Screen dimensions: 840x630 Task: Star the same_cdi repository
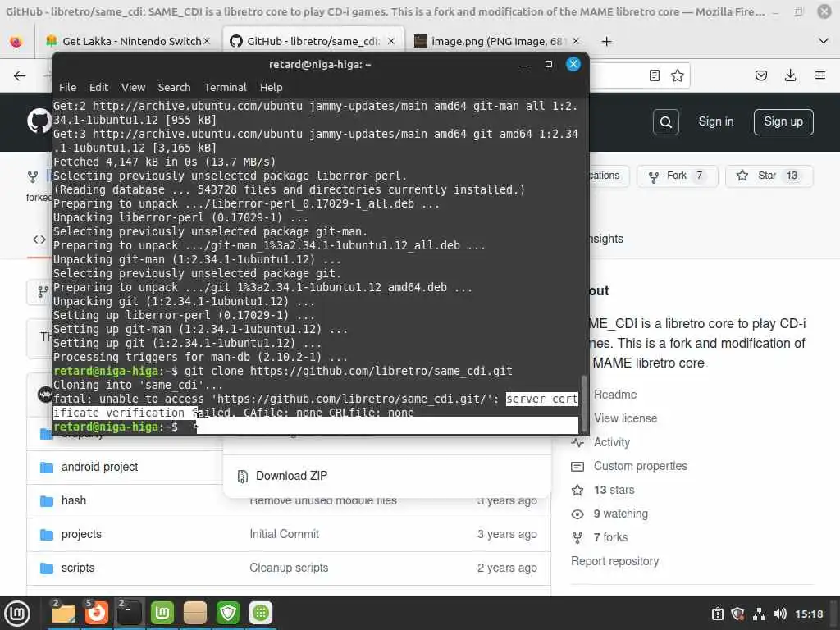(x=769, y=176)
